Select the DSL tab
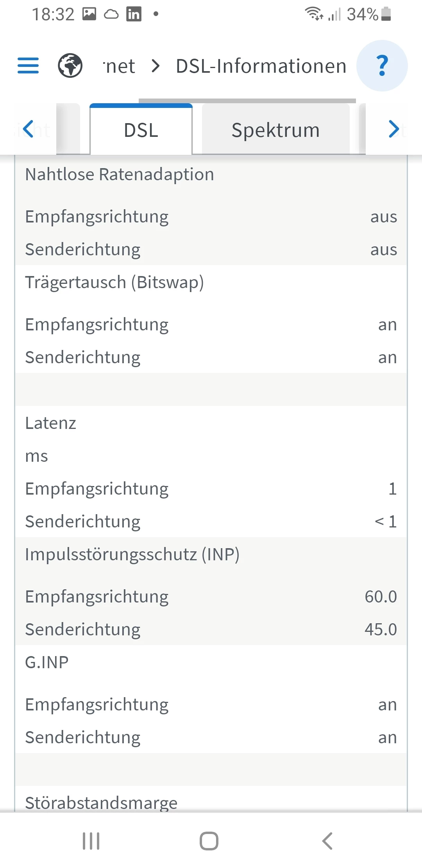Screen dimensions: 422x868 (141, 130)
